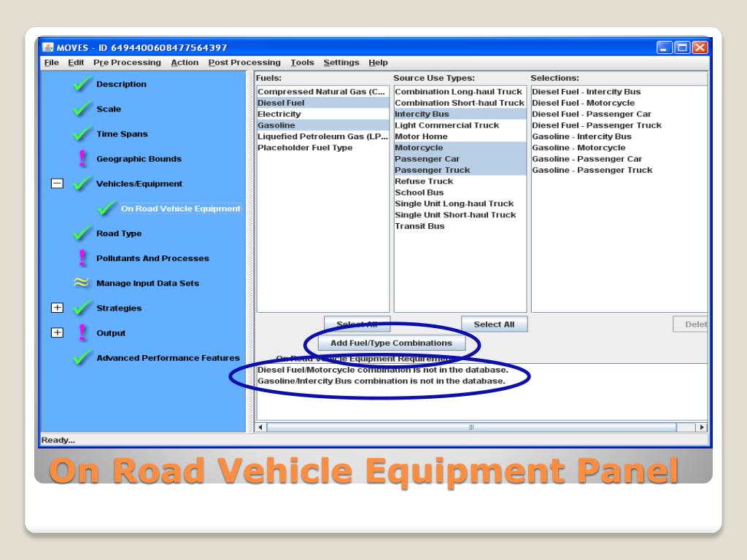Select Single Unit Long-haul Truck source type

(460, 203)
